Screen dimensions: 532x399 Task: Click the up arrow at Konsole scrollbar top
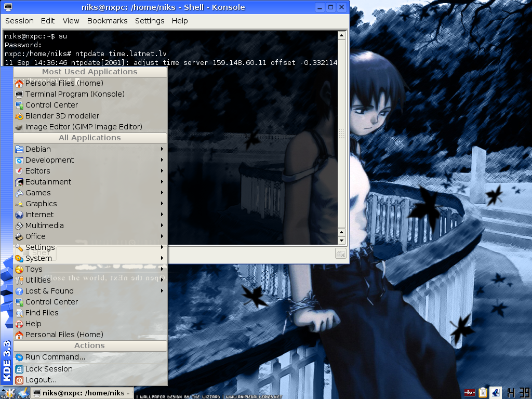coord(342,35)
